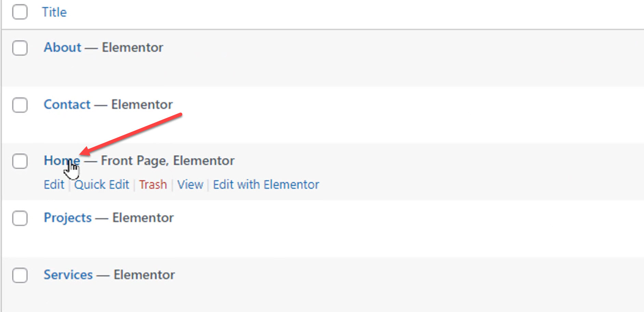
Task: Click Edit under the Home page
Action: tap(54, 185)
